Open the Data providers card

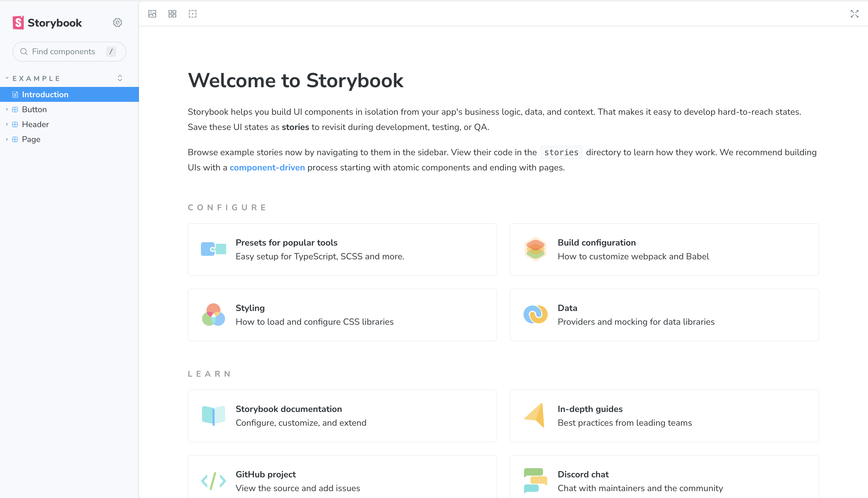pos(664,315)
